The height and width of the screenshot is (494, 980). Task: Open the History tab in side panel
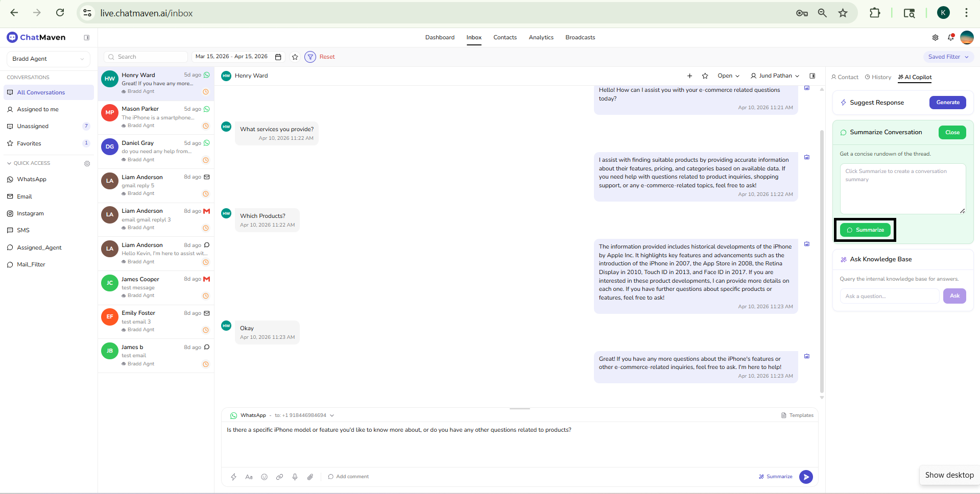pos(878,77)
